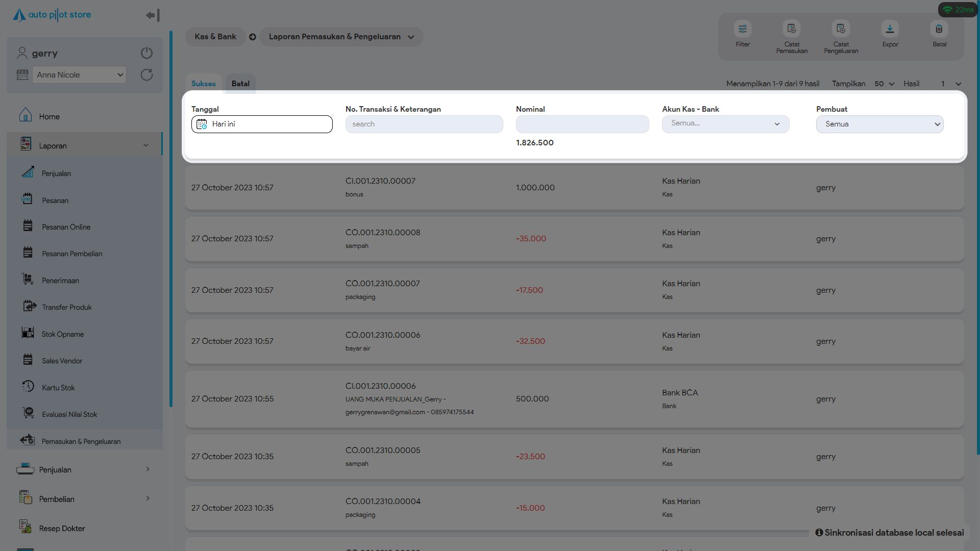This screenshot has width=980, height=551.
Task: Select the Sukses tab
Action: [x=203, y=84]
